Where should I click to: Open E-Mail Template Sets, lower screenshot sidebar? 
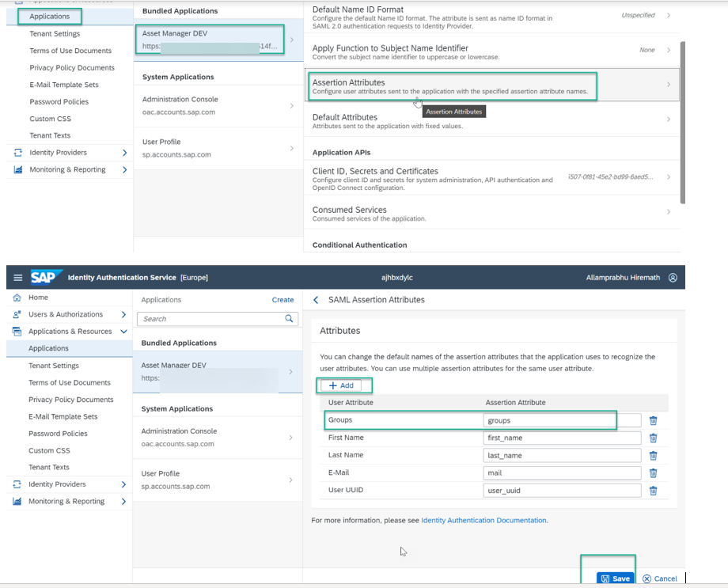click(63, 416)
